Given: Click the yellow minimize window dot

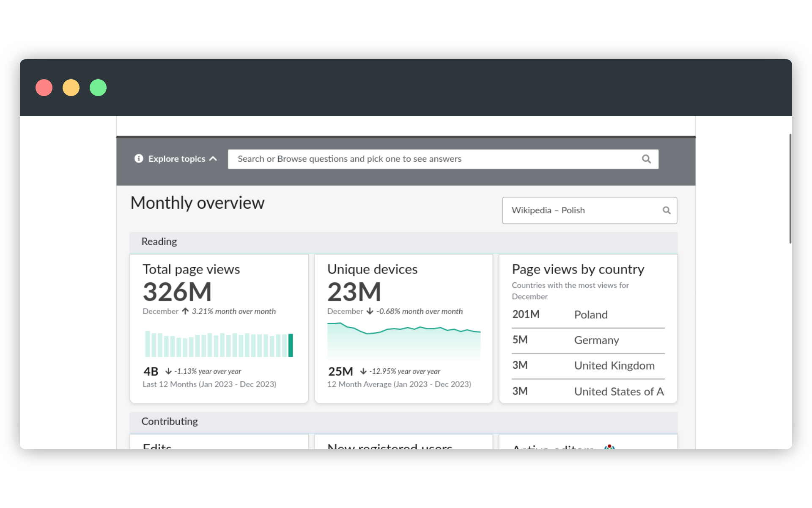Looking at the screenshot, I should click(x=71, y=88).
